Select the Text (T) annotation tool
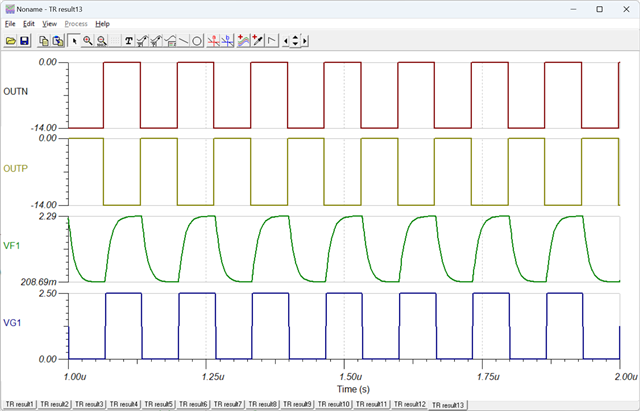640x411 pixels. point(129,41)
